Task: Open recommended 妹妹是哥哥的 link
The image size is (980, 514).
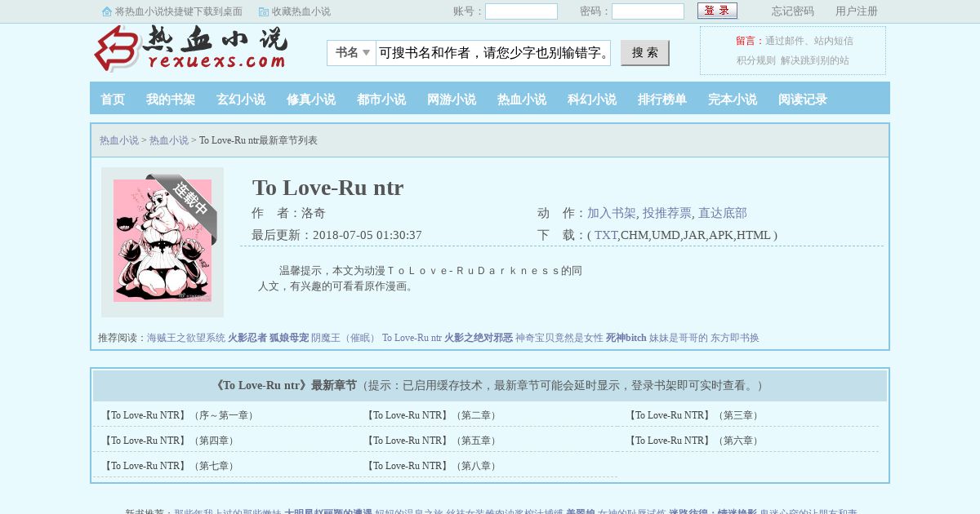Action: coord(679,338)
